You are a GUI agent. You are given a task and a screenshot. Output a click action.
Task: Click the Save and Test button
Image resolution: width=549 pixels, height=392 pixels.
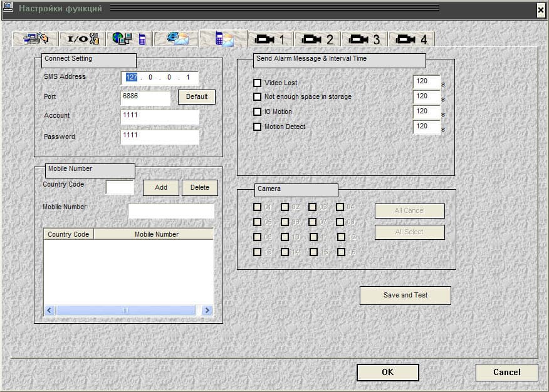[x=405, y=296]
